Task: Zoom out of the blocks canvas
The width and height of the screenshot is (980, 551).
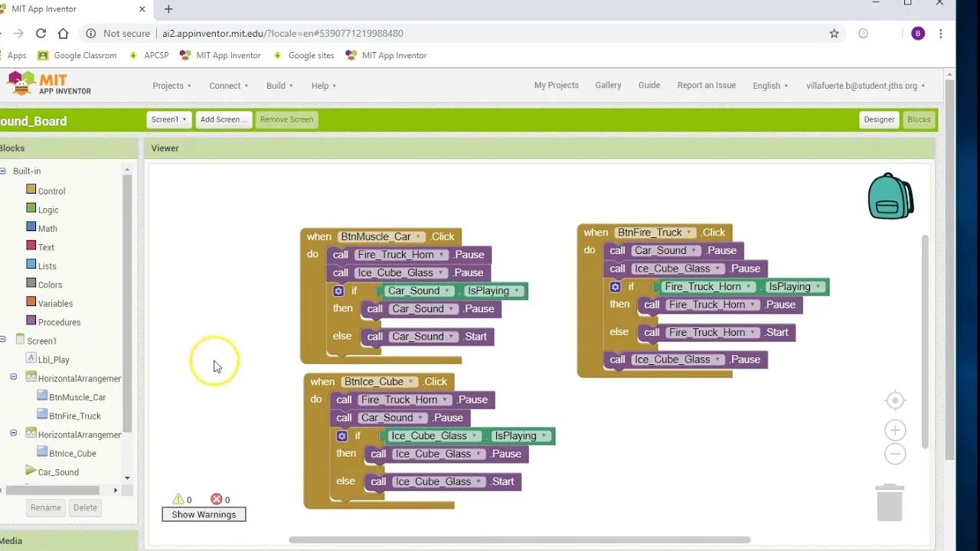Action: [895, 453]
